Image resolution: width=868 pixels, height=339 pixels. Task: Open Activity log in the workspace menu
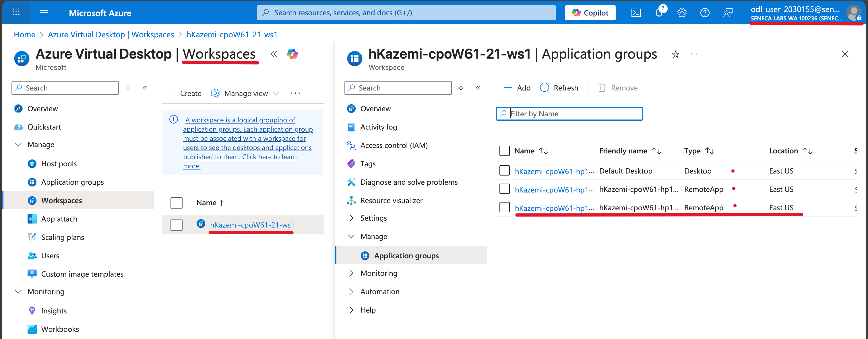(x=378, y=127)
